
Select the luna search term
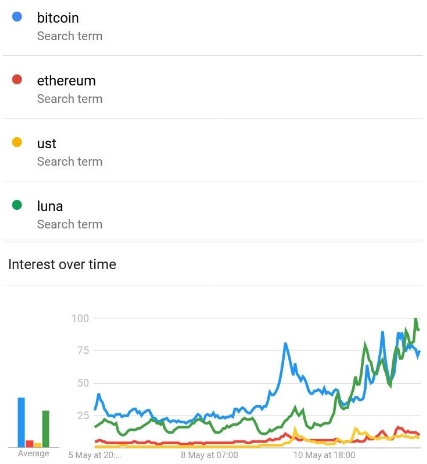tap(213, 211)
